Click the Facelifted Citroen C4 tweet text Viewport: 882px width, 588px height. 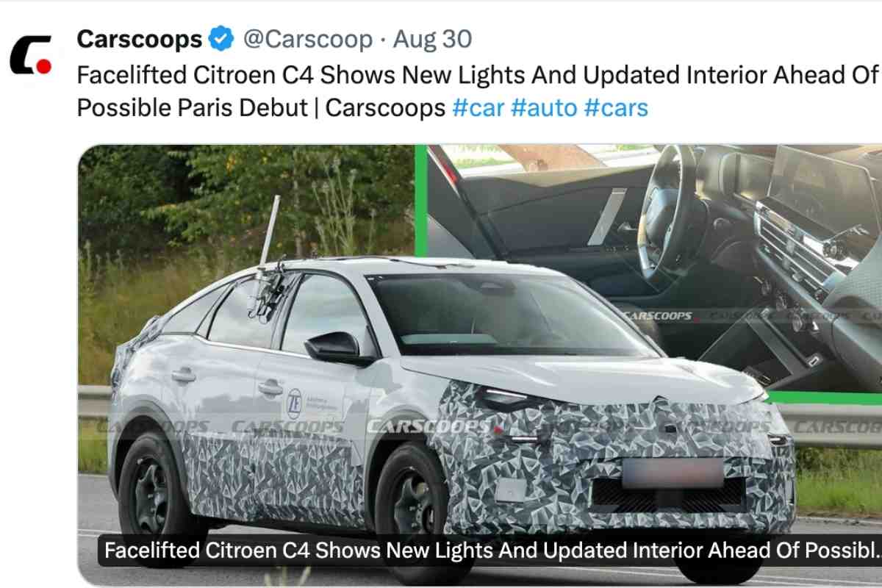[x=478, y=91]
